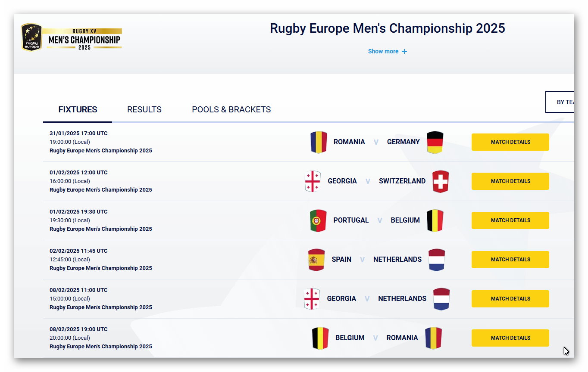588x372 pixels.
Task: Open the Pools & Brackets tab
Action: (231, 109)
